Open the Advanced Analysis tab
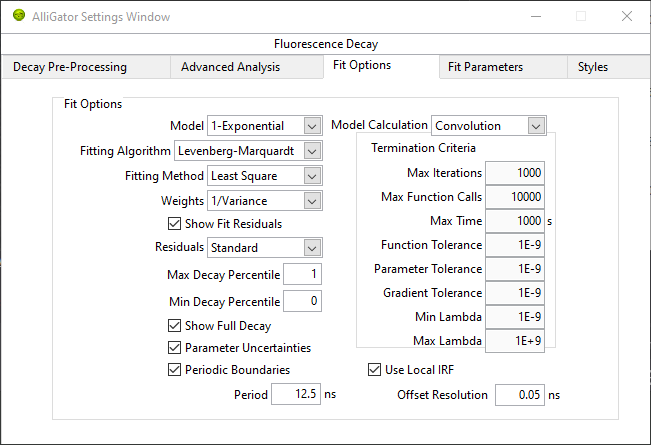The width and height of the screenshot is (651, 445). pyautogui.click(x=247, y=67)
